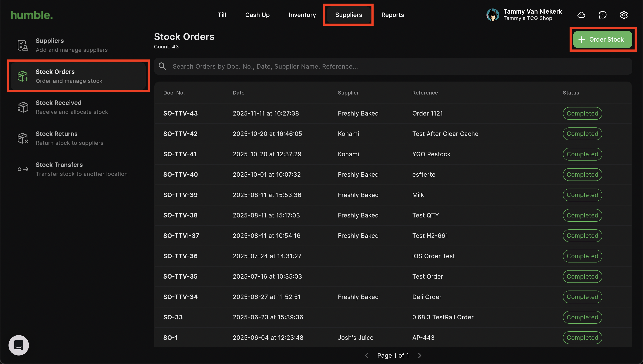Go to the previous page arrow
Screen dimensions: 643x364
click(x=367, y=355)
